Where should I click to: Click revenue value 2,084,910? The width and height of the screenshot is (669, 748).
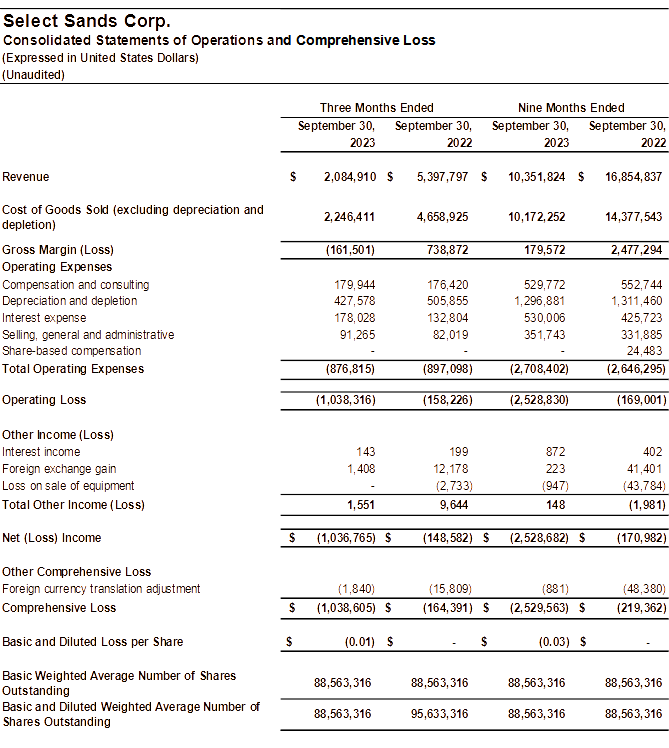(350, 177)
